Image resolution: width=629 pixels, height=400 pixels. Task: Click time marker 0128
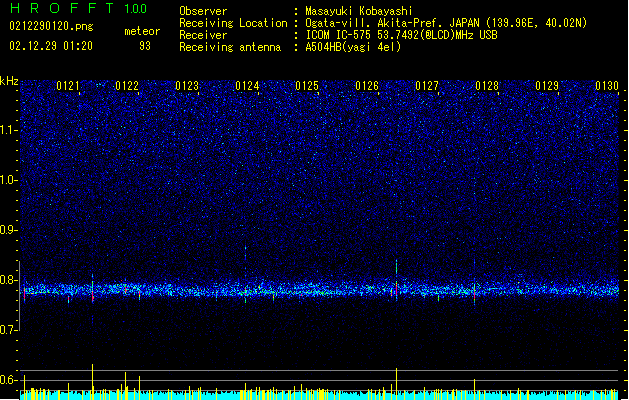[487, 86]
